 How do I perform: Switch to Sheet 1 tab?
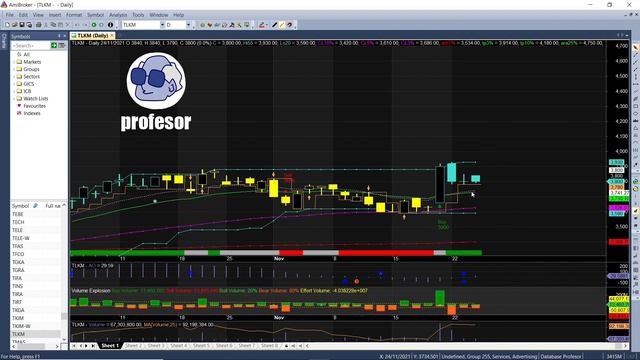pos(110,346)
